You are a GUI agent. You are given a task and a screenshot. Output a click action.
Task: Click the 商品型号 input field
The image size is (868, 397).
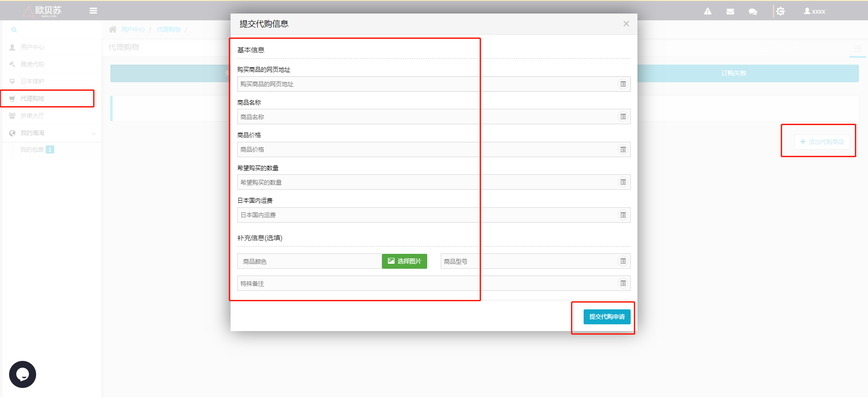(x=535, y=261)
